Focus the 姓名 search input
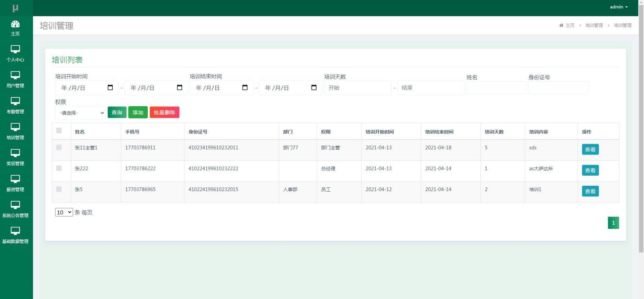 497,88
